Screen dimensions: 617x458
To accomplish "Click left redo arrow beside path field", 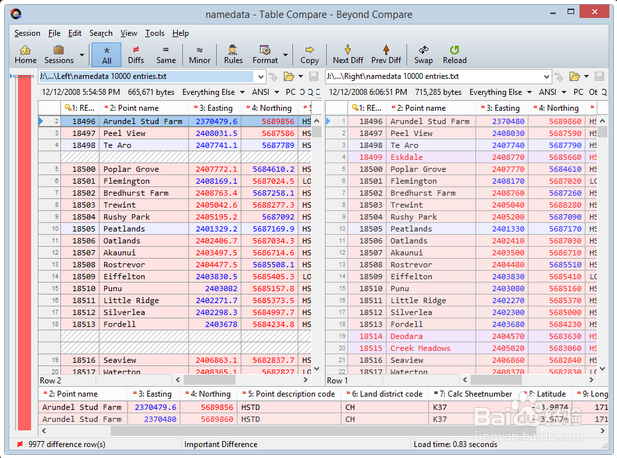I will pyautogui.click(x=273, y=77).
